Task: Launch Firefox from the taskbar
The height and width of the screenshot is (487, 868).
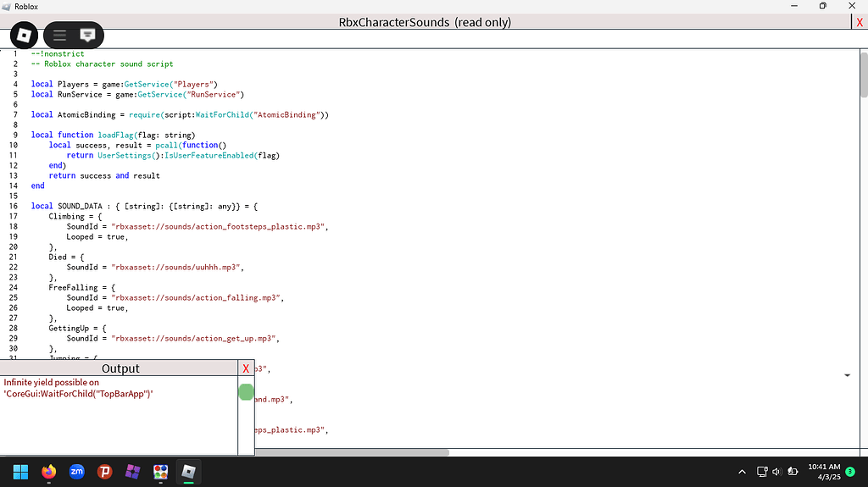Action: (48, 472)
